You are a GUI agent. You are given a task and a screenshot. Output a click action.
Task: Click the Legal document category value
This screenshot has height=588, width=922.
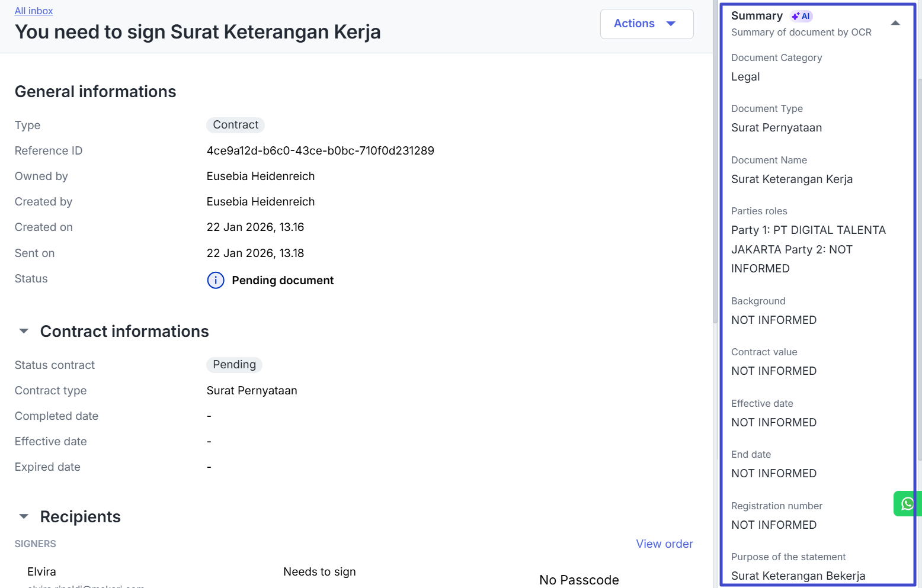coord(745,77)
